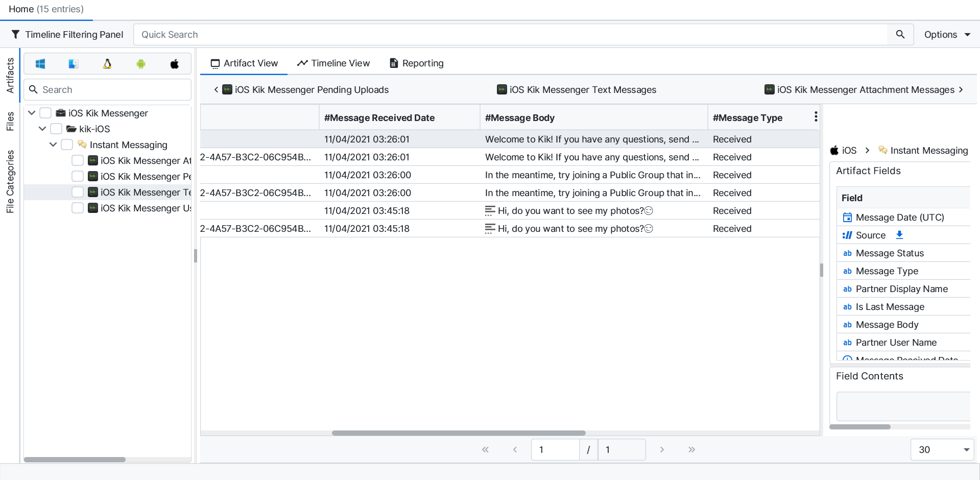Click the Kik icon beside Attachment Messages heading
This screenshot has height=480, width=980.
point(770,89)
